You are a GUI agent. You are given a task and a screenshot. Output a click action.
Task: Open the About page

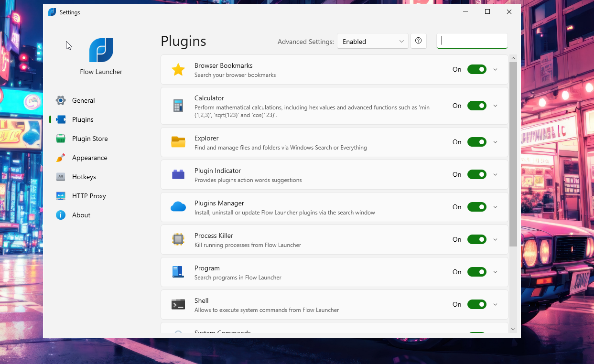pos(81,215)
